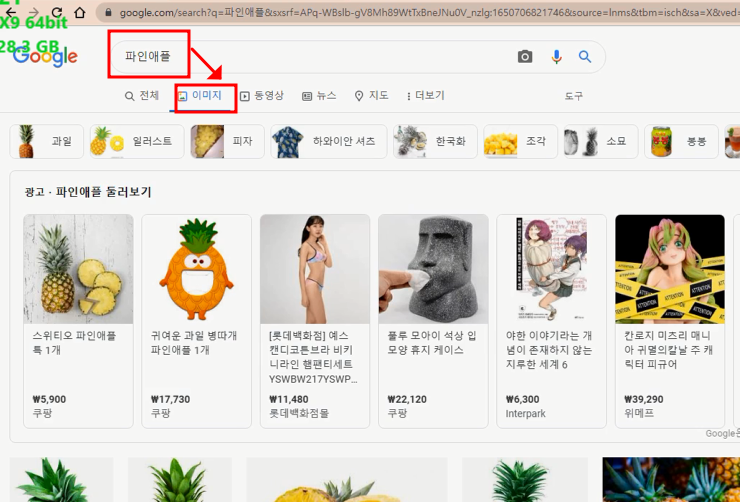Filter by the 봉봉 chip
Screen dimensions: 740x502
(x=681, y=141)
